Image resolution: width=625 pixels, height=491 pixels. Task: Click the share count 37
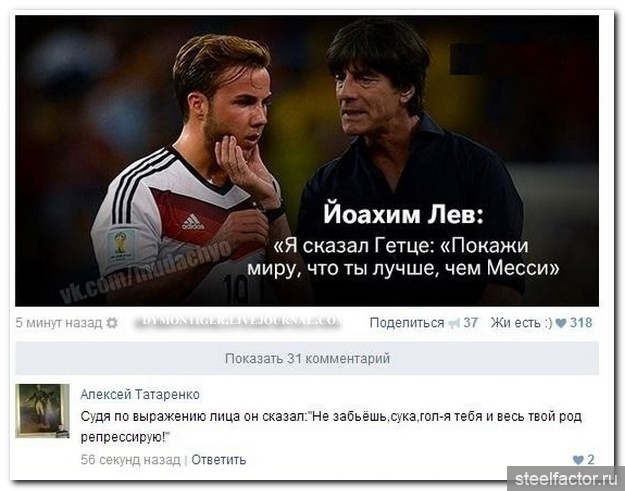[x=470, y=322]
